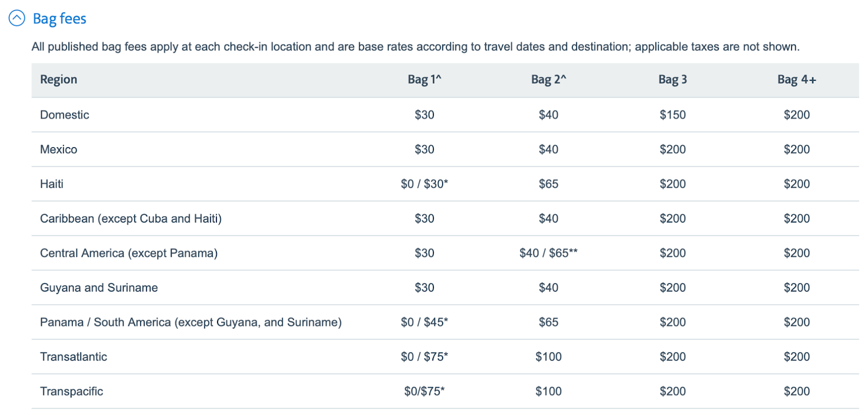Collapse the Bag fees section chevron icon
868x418 pixels.
[x=17, y=18]
